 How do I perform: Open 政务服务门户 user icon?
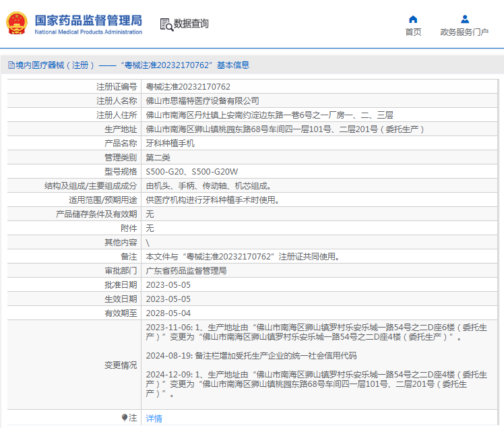coord(465,20)
